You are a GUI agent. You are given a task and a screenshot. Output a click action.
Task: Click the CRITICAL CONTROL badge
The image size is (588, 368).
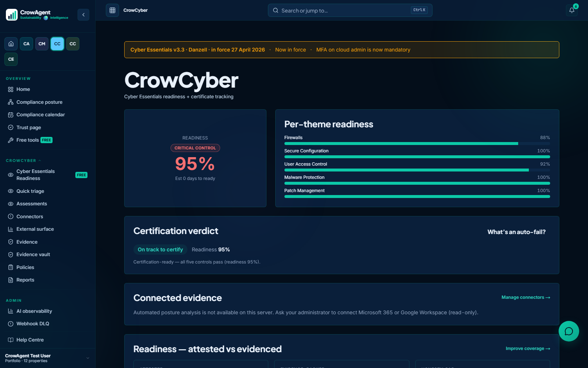pos(195,148)
